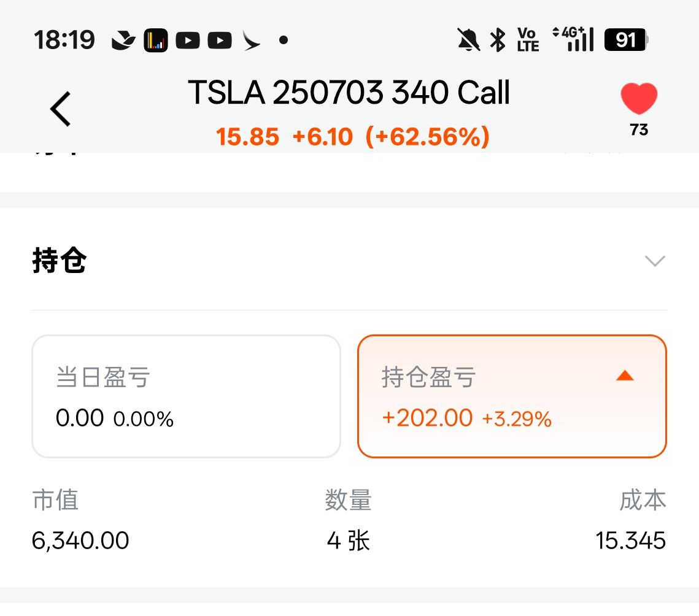Tap the muted bell status icon

pyautogui.click(x=469, y=40)
